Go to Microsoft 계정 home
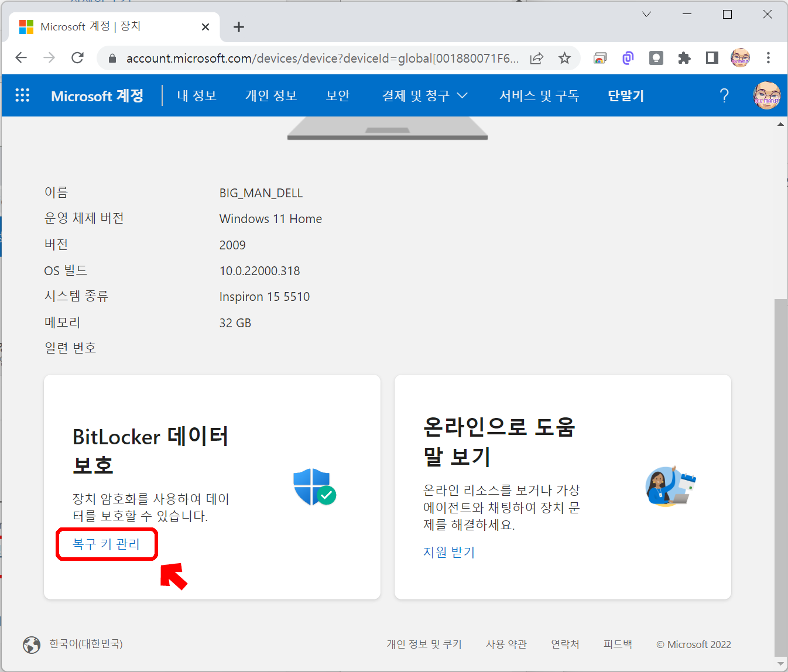This screenshot has height=672, width=788. pyautogui.click(x=97, y=95)
